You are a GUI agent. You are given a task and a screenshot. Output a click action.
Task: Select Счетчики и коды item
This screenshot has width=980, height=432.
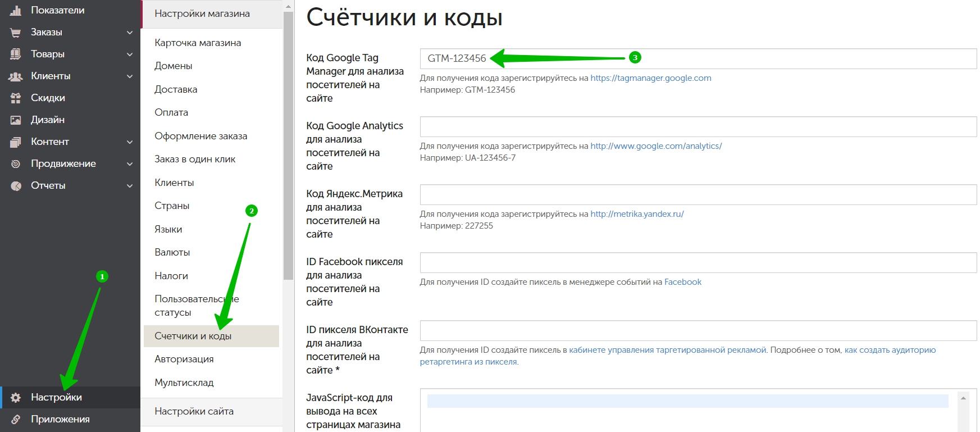[x=211, y=336]
